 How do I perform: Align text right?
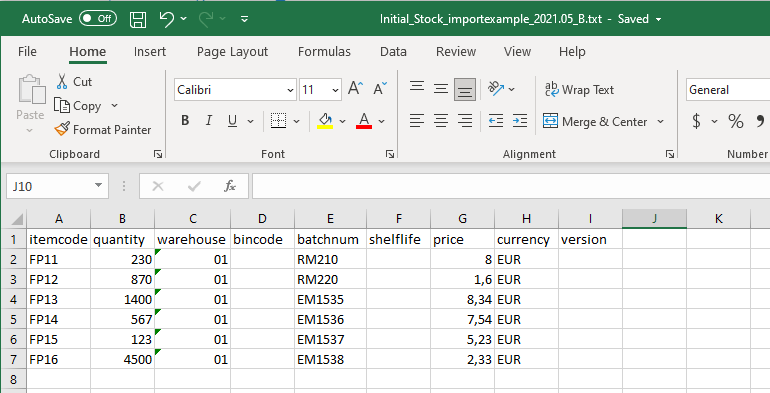(465, 120)
